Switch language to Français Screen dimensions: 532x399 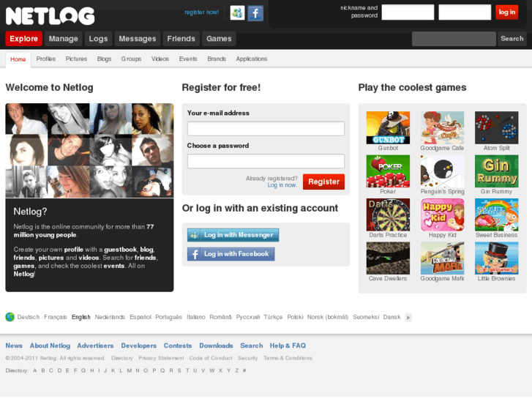(56, 317)
